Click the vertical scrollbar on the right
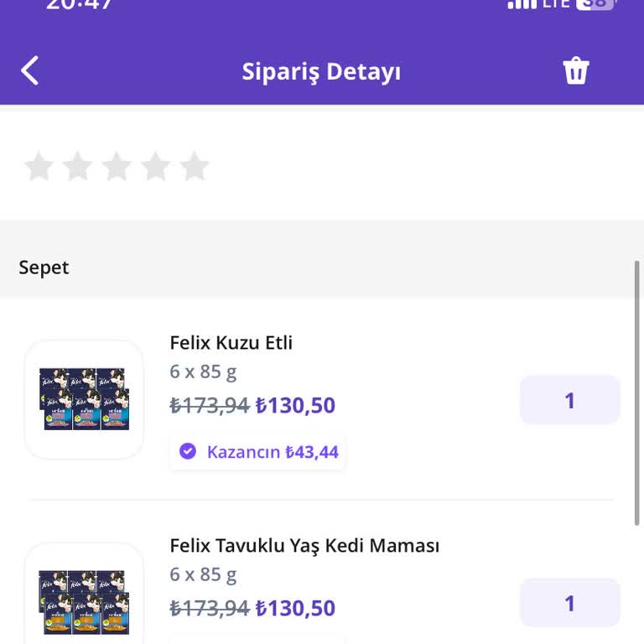 click(637, 394)
